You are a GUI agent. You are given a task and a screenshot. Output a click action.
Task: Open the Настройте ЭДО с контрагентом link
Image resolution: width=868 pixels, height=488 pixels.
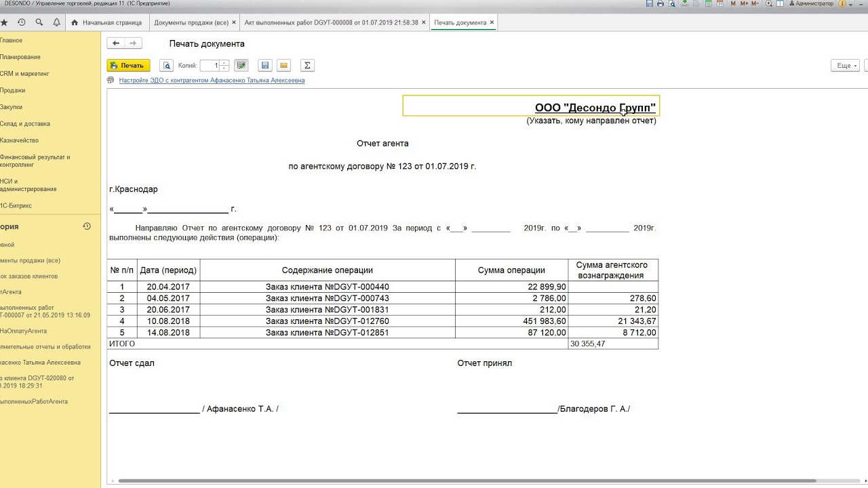click(x=212, y=80)
